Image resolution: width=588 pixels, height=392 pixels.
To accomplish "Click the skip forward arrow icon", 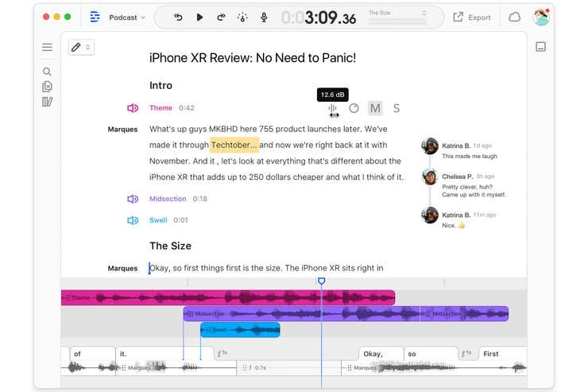I will pyautogui.click(x=221, y=17).
